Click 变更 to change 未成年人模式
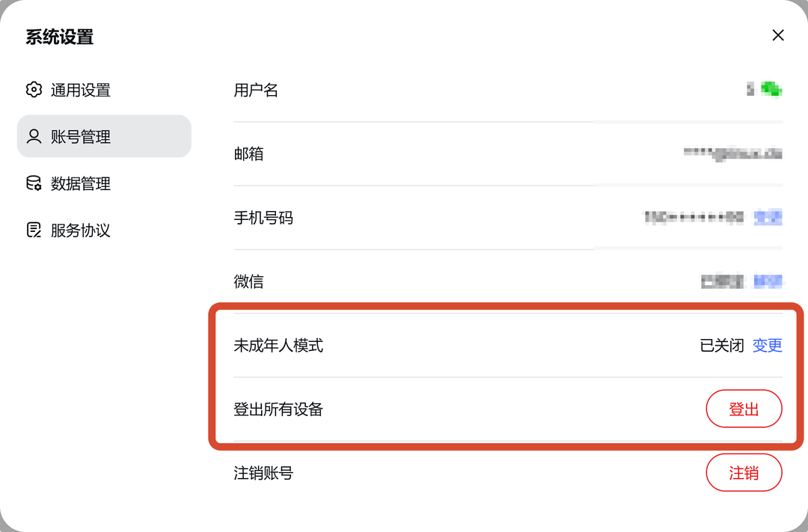Viewport: 808px width, 532px height. pos(768,345)
